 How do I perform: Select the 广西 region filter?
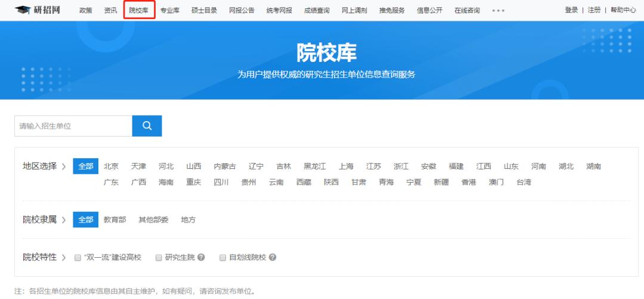pyautogui.click(x=138, y=182)
